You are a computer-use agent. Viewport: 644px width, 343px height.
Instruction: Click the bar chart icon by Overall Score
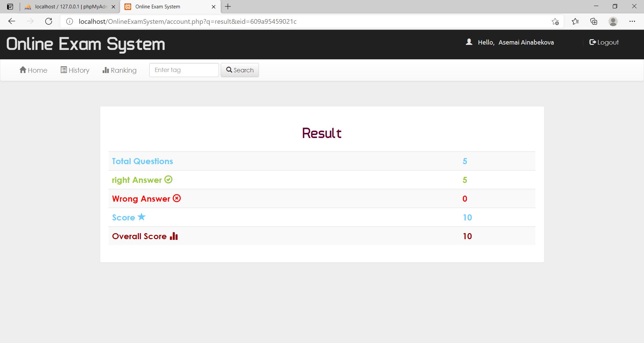[174, 236]
